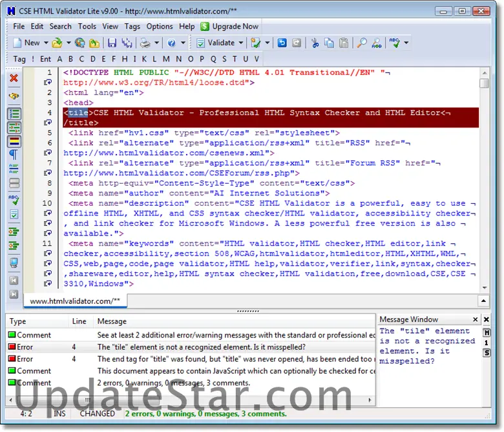Click the upper orange-and-green bars sidebar icon

(x=14, y=232)
